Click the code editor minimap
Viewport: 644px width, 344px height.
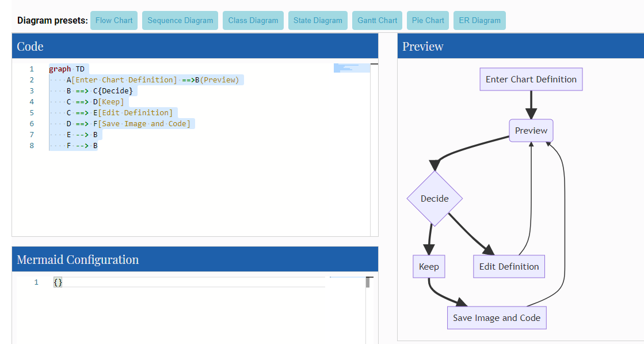[x=352, y=68]
